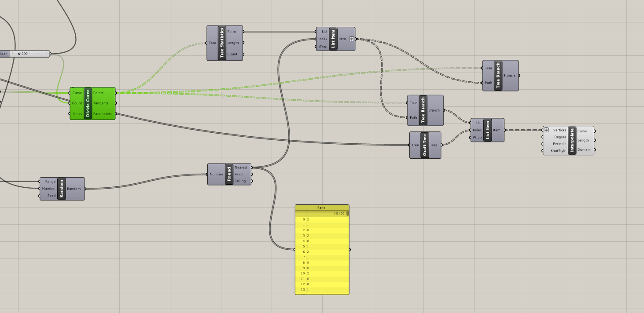
Task: Click the {0;0} path label in the Panel
Action: click(x=339, y=214)
